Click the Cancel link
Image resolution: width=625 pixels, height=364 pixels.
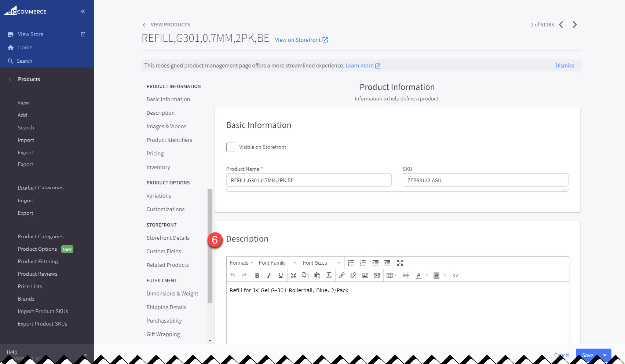pos(562,355)
